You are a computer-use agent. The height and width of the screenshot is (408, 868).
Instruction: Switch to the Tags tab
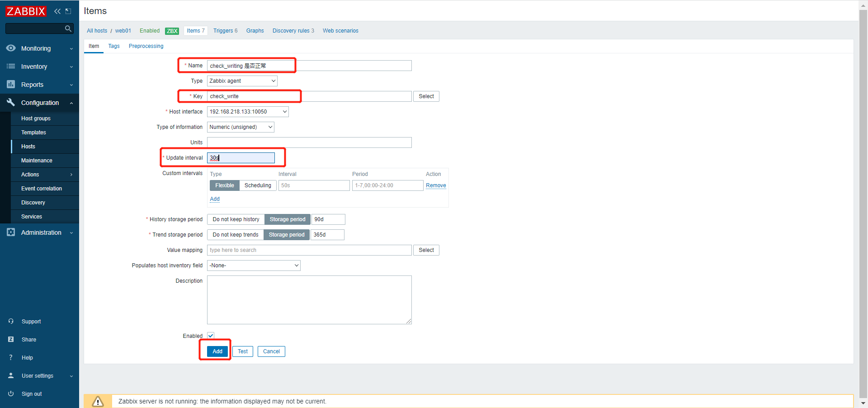pyautogui.click(x=114, y=46)
